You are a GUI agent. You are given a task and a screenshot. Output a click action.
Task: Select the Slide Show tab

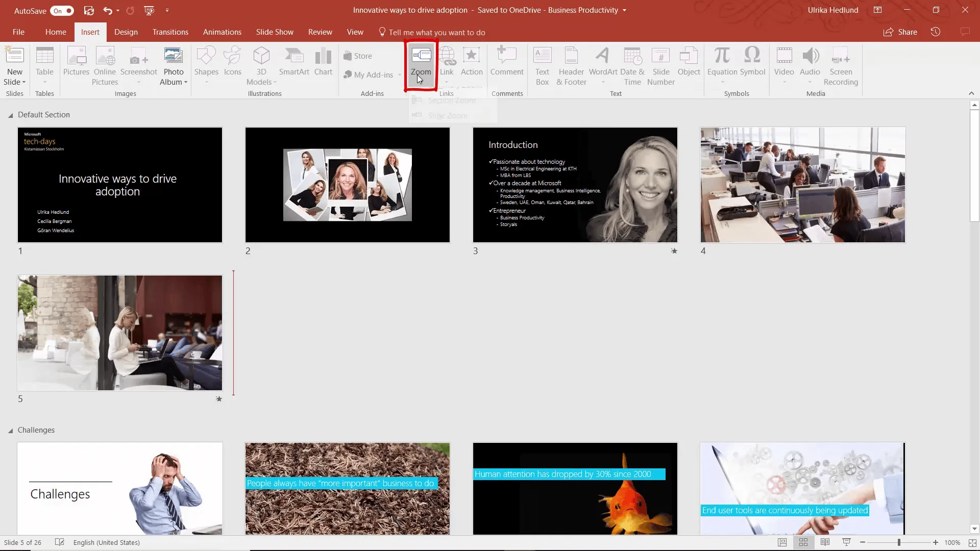275,32
